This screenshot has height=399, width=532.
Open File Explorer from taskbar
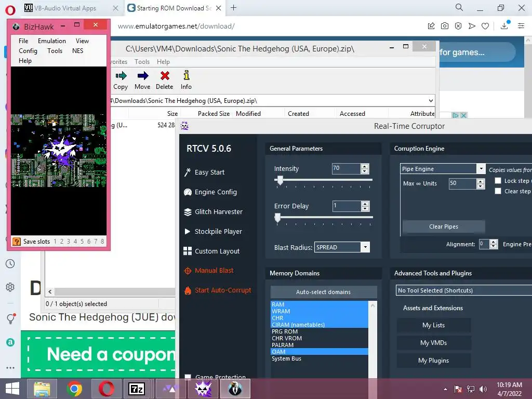coord(42,389)
